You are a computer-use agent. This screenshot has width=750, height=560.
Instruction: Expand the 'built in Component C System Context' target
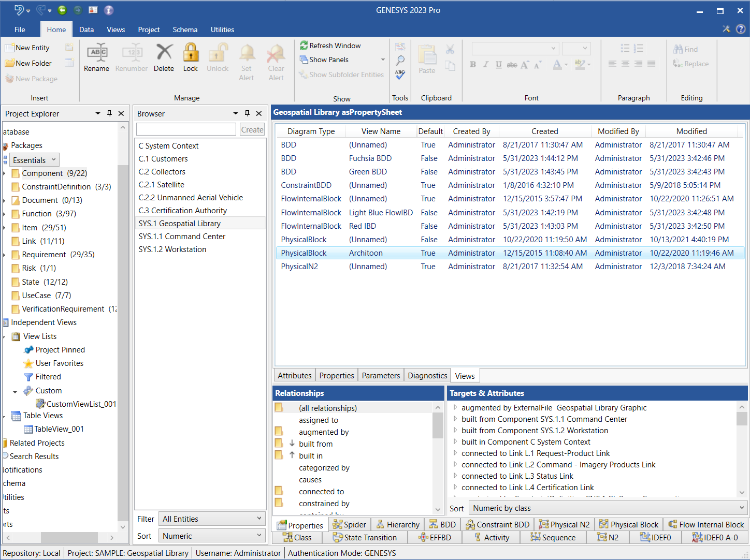[455, 441]
